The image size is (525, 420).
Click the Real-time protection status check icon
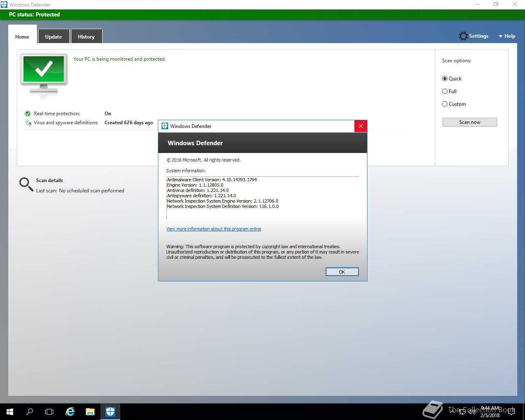pyautogui.click(x=28, y=114)
